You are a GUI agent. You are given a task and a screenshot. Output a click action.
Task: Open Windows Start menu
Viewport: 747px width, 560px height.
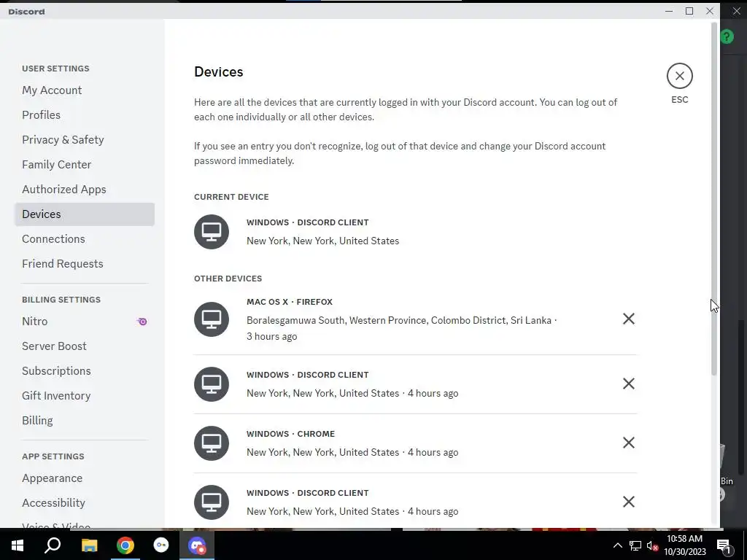tap(18, 545)
